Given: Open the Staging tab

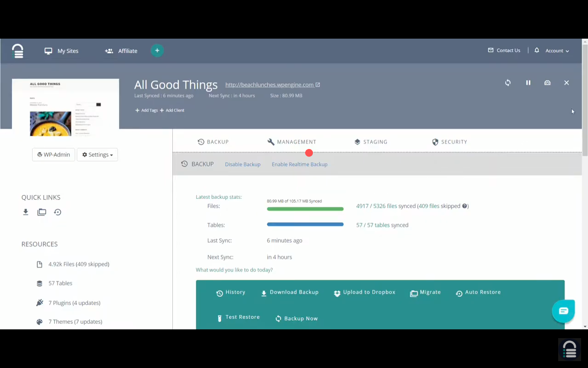Looking at the screenshot, I should coord(371,142).
